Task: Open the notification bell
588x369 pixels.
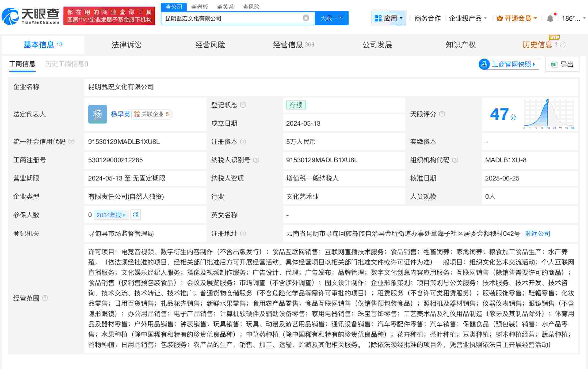Action: [x=550, y=18]
